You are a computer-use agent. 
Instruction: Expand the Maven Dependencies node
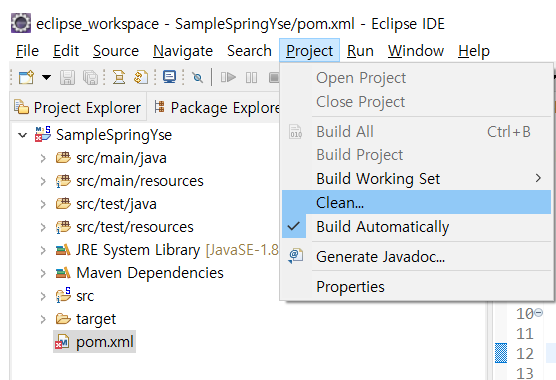point(43,273)
